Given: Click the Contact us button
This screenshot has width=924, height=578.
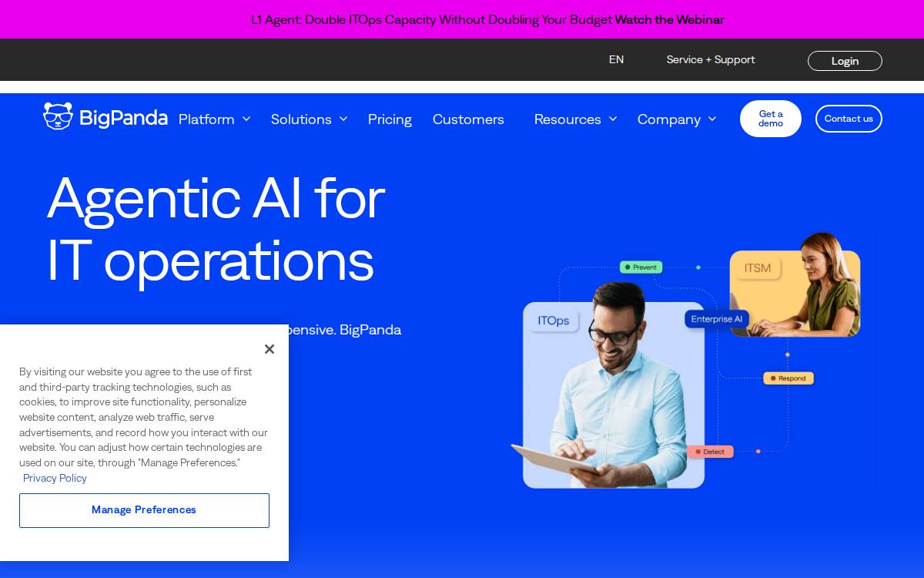Looking at the screenshot, I should coord(849,119).
